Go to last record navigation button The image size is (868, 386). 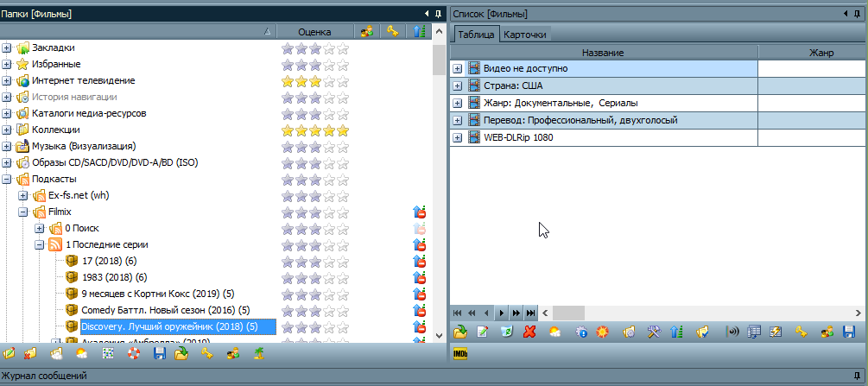[x=531, y=313]
